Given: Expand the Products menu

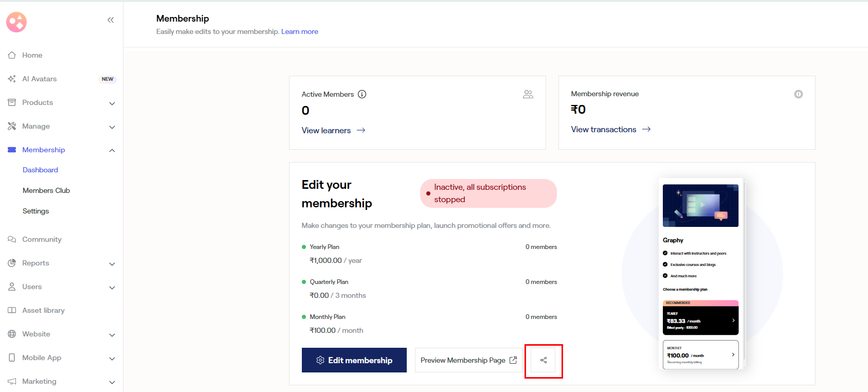Looking at the screenshot, I should 112,103.
